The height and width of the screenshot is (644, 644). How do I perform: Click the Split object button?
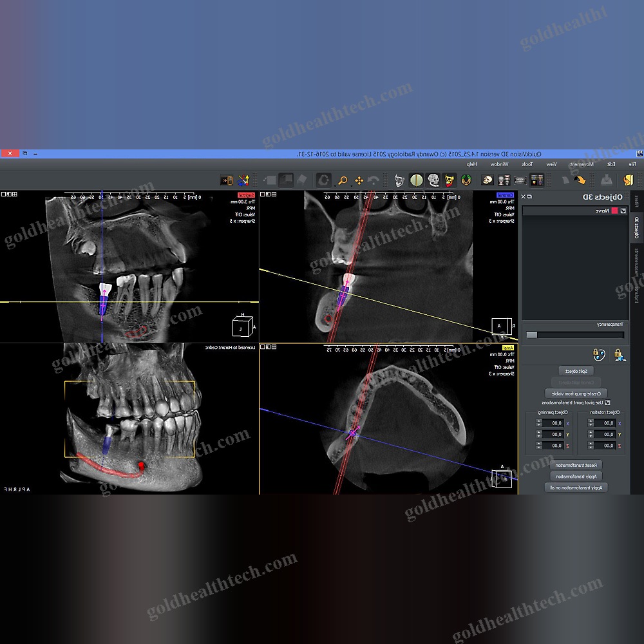(576, 372)
